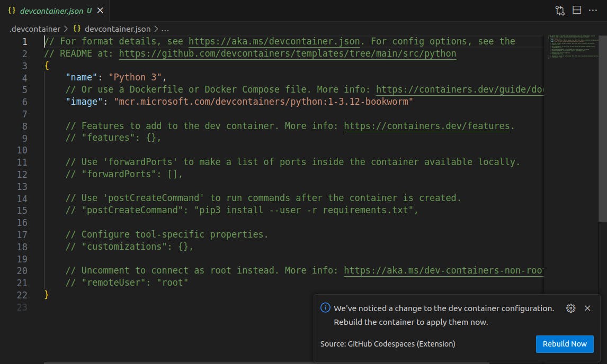Open the devcontainer.json breadcrumb dropdown

[118, 29]
